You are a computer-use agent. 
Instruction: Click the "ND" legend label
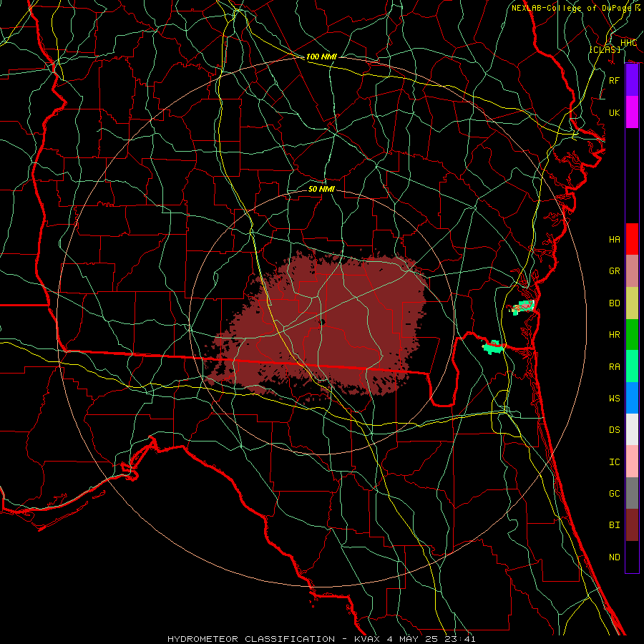point(615,557)
